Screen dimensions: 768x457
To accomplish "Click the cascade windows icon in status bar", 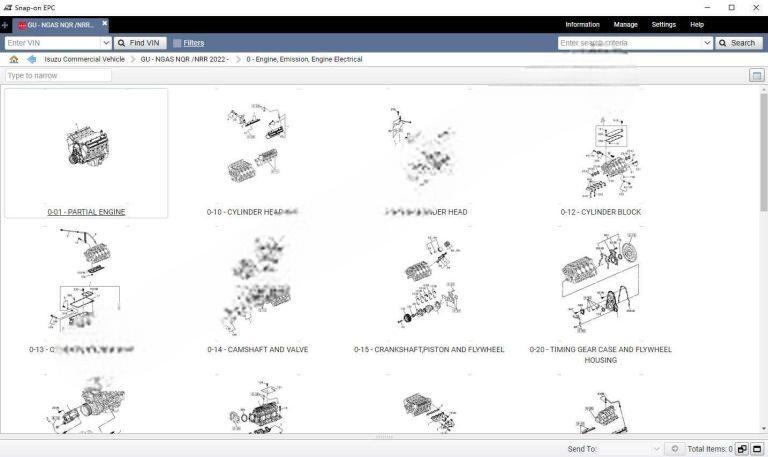I will (x=742, y=449).
